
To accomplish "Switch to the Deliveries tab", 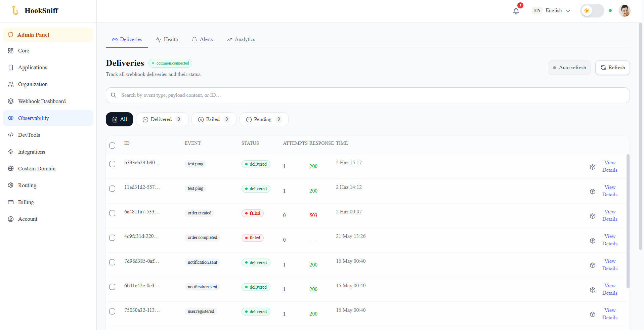I will click(127, 39).
